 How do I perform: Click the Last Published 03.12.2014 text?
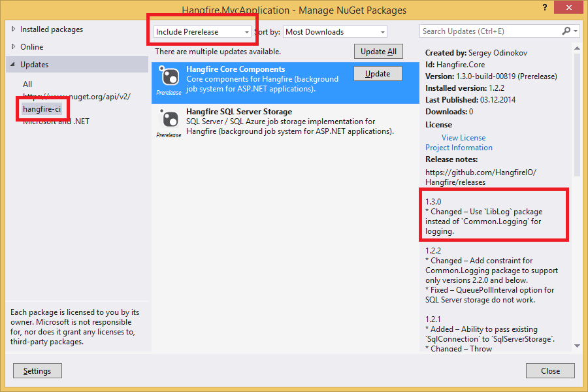click(x=470, y=100)
